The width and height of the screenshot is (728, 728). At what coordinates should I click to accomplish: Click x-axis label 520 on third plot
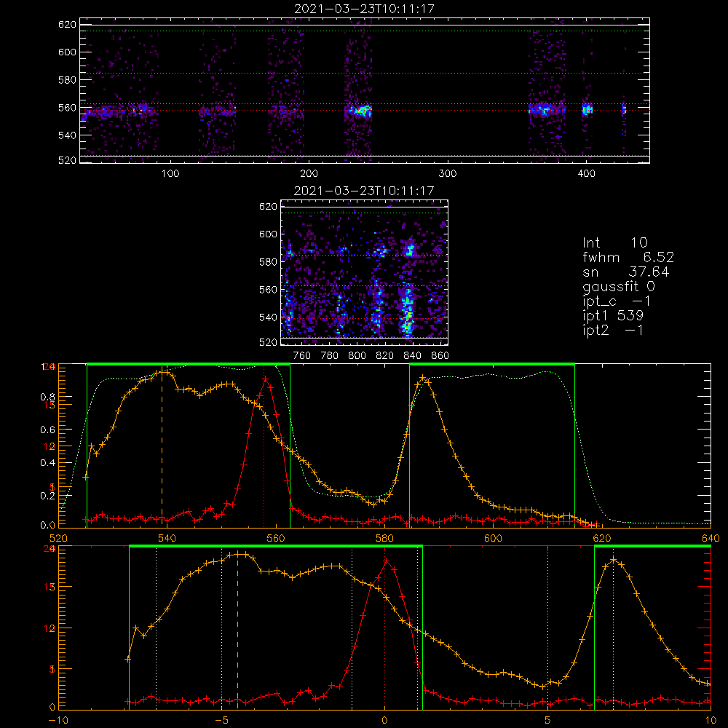click(x=58, y=538)
